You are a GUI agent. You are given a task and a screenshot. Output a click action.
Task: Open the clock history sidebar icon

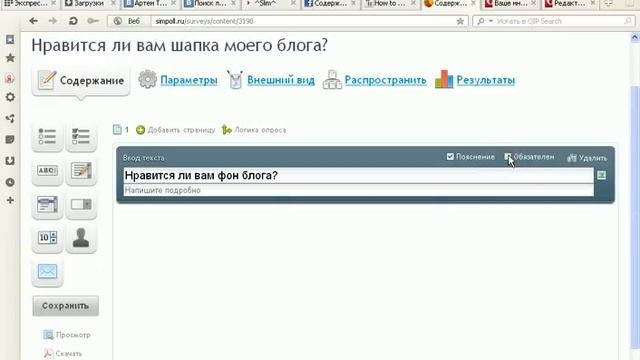[x=10, y=182]
